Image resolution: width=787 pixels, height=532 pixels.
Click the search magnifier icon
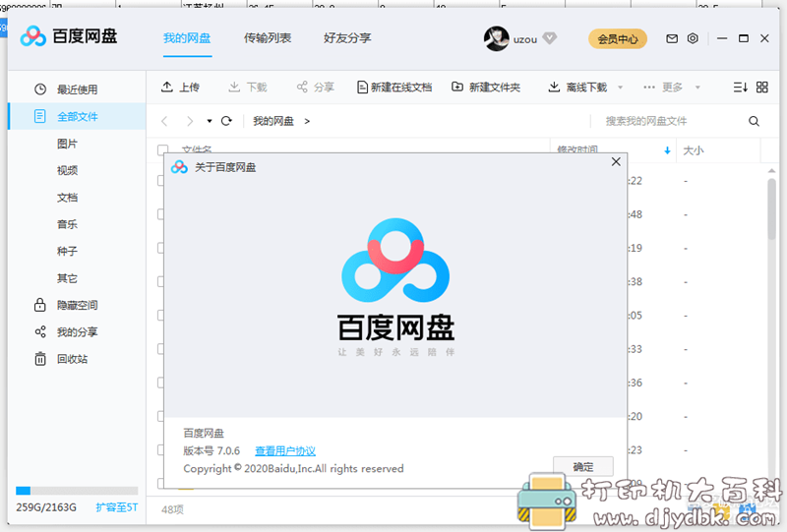point(754,121)
